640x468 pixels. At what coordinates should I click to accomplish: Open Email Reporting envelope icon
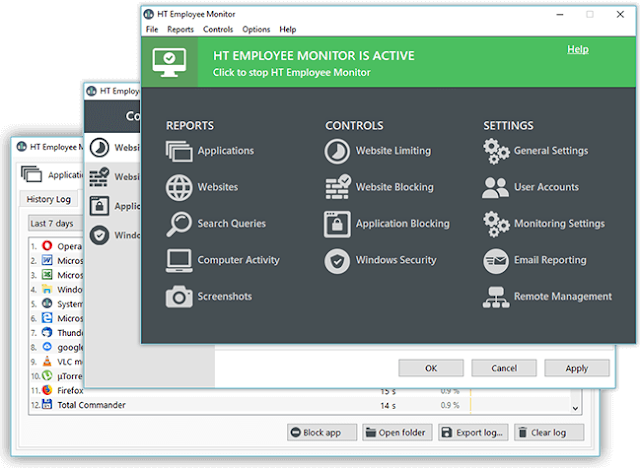[496, 261]
